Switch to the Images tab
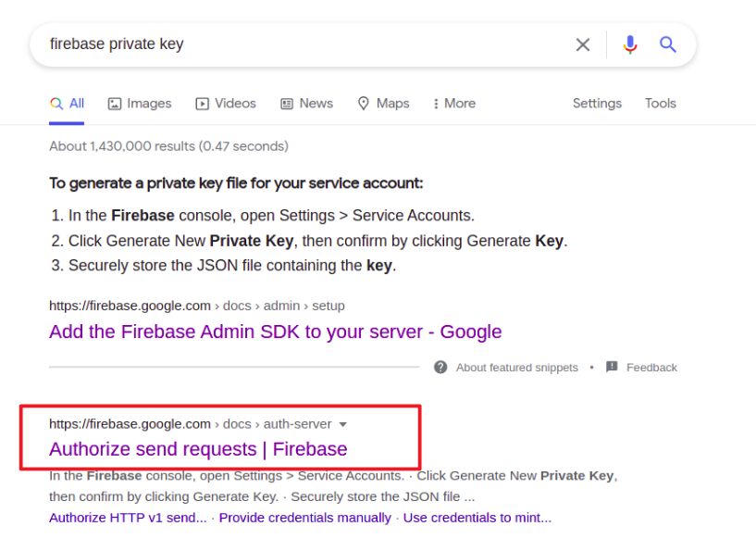Screen dimensions: 756x551 point(140,104)
